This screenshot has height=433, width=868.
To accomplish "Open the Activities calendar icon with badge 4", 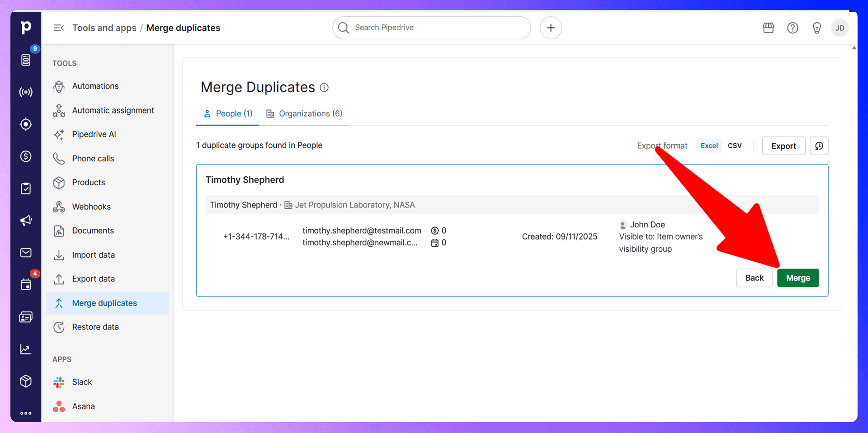I will pyautogui.click(x=26, y=285).
